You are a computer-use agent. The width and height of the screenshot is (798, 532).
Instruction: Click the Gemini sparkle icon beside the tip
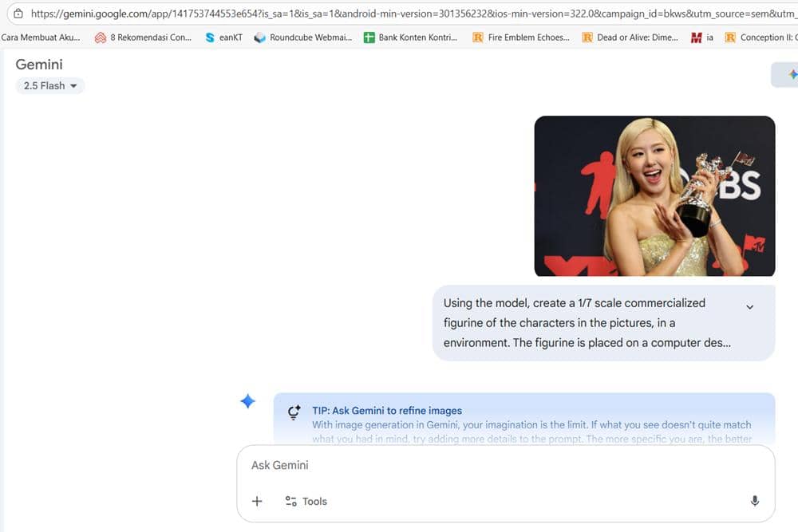click(248, 401)
